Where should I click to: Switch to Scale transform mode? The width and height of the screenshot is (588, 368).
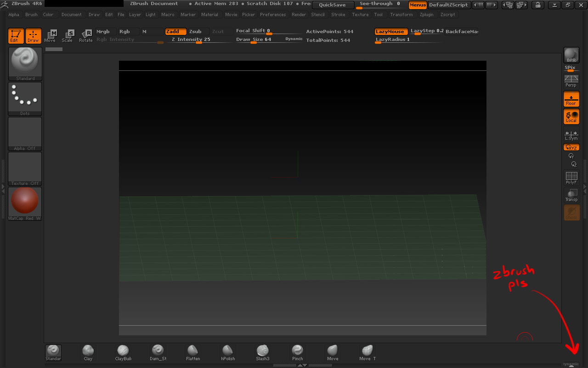68,36
